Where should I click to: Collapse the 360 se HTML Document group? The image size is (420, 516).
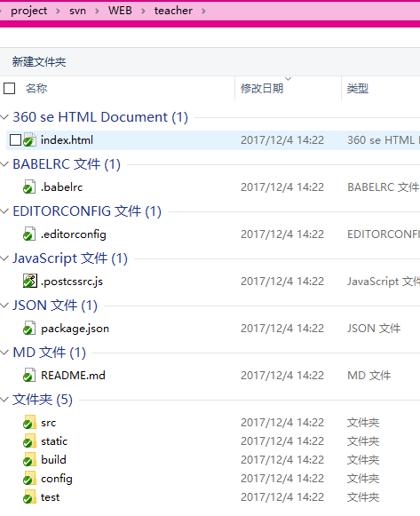4,117
